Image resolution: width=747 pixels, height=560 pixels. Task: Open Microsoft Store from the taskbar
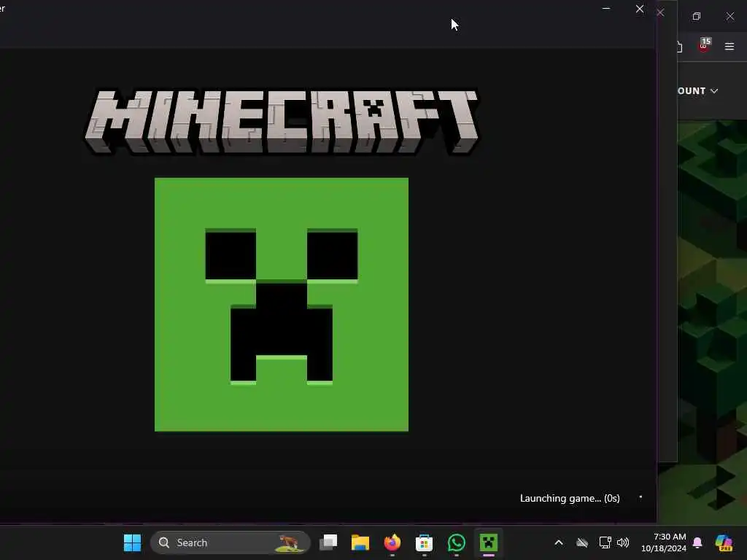tap(424, 542)
